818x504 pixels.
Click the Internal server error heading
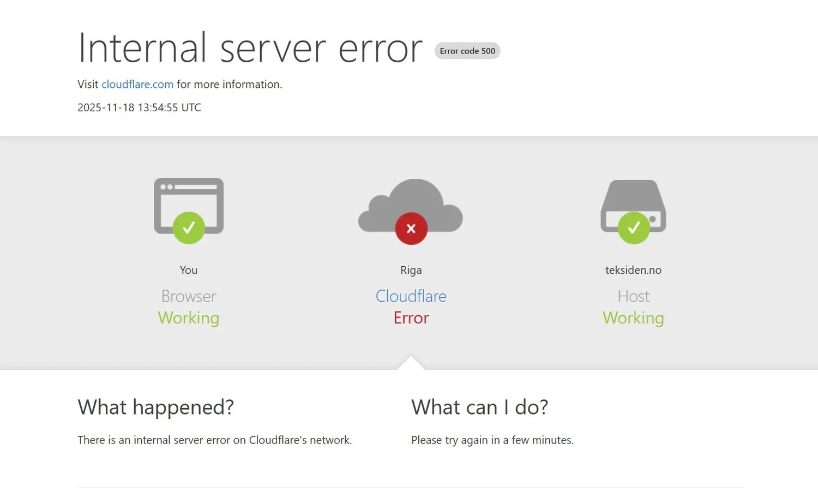pos(250,48)
